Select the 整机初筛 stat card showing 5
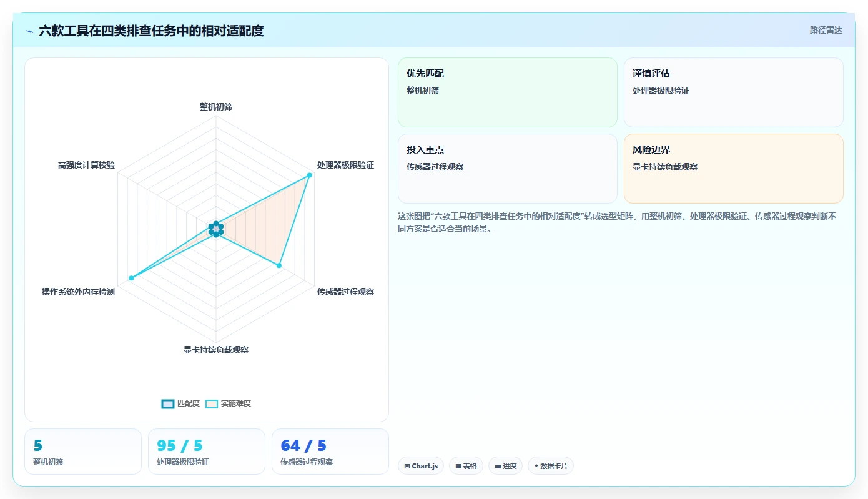This screenshot has width=868, height=499. 83,452
